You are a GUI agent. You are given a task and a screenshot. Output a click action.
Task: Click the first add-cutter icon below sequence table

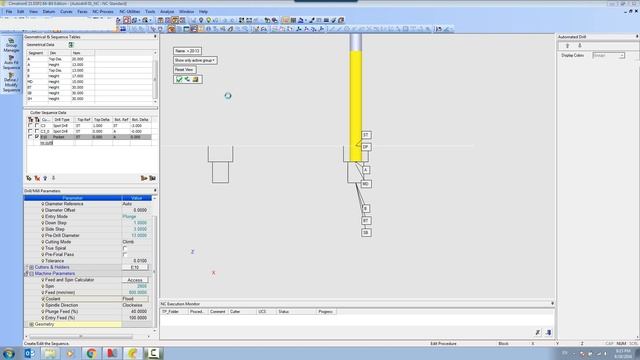[x=29, y=178]
